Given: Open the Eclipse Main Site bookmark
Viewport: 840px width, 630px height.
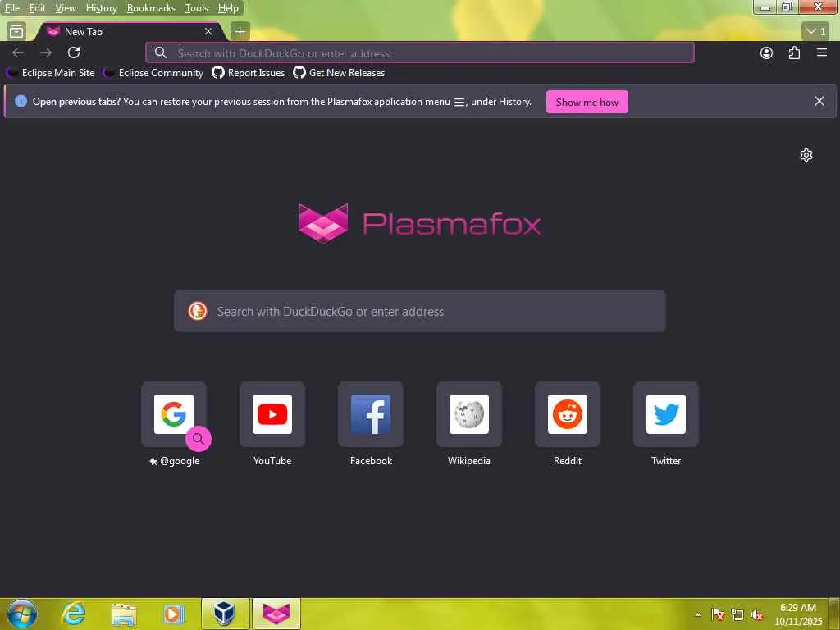Looking at the screenshot, I should (x=51, y=73).
